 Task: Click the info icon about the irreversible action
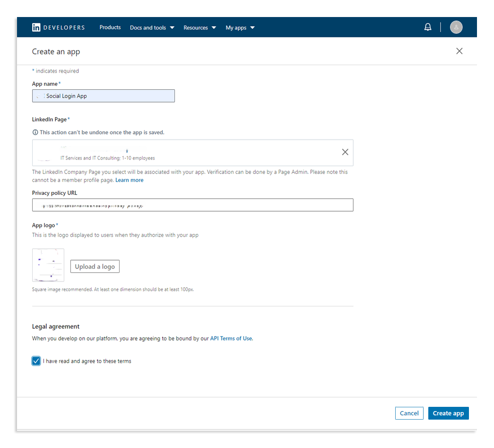(35, 132)
